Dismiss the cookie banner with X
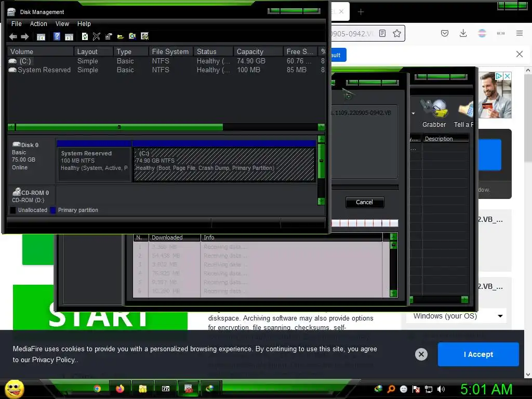 coord(421,354)
